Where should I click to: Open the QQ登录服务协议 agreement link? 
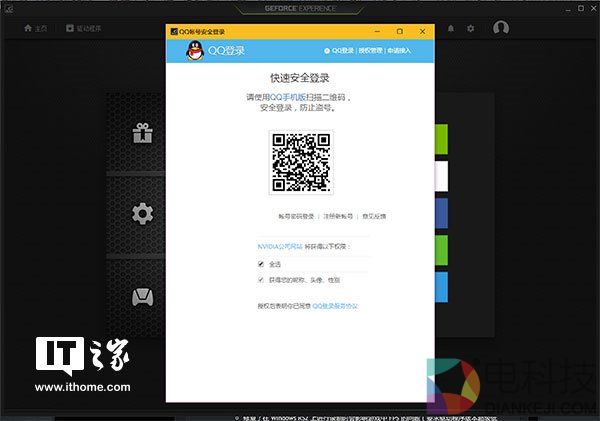[x=335, y=306]
